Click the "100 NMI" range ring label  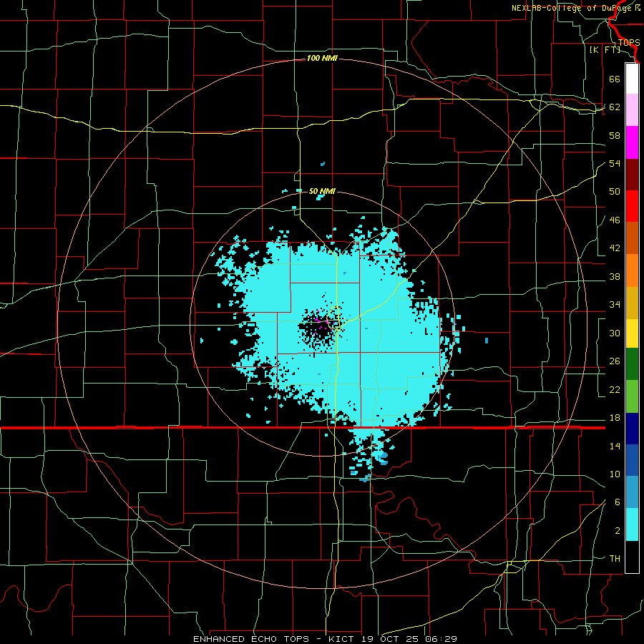click(322, 59)
